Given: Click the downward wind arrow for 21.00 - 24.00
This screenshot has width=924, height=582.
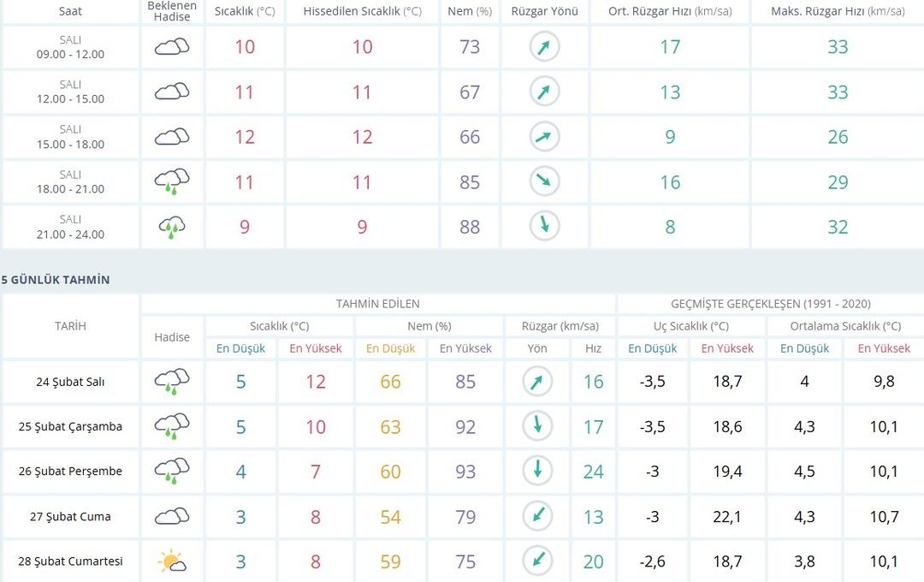Looking at the screenshot, I should point(543,227).
